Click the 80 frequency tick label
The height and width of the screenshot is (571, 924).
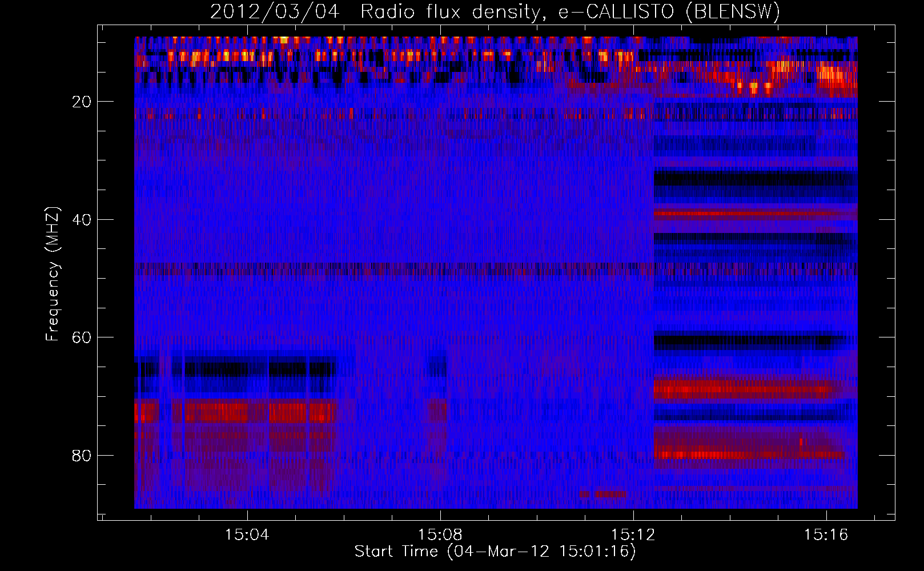tap(82, 456)
